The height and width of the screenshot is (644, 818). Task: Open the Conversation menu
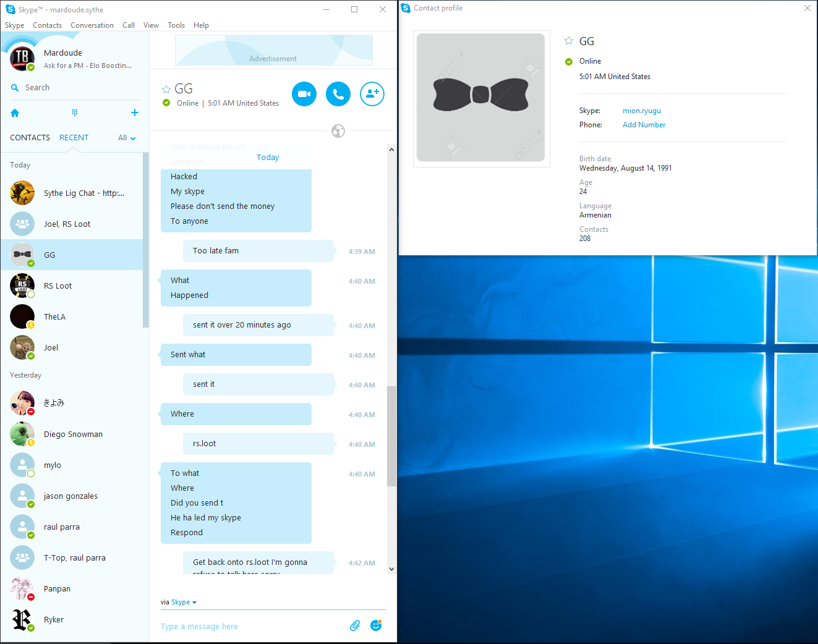point(92,25)
